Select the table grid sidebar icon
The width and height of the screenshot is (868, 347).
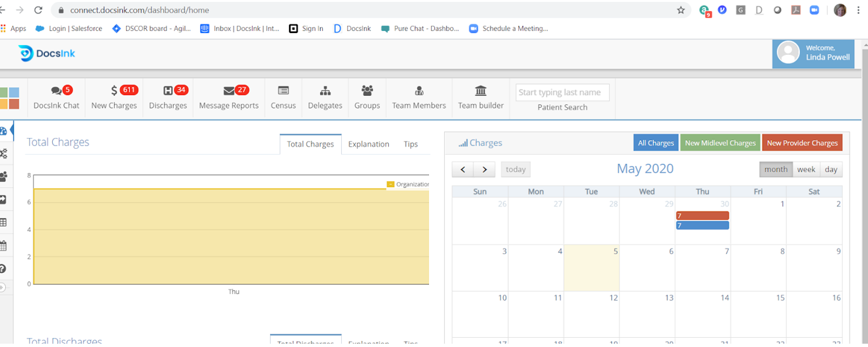click(3, 223)
